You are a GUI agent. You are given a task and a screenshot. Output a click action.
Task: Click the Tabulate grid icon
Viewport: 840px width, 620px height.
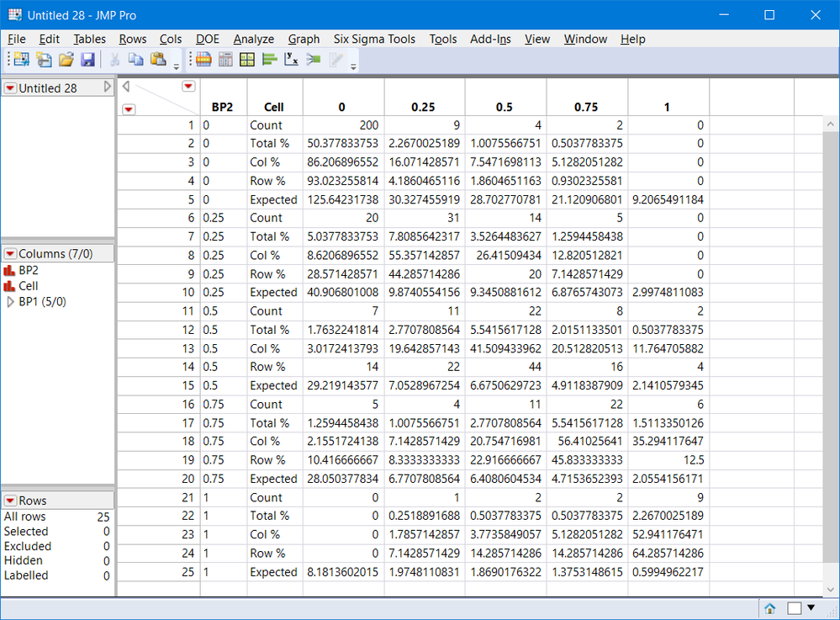[247, 60]
